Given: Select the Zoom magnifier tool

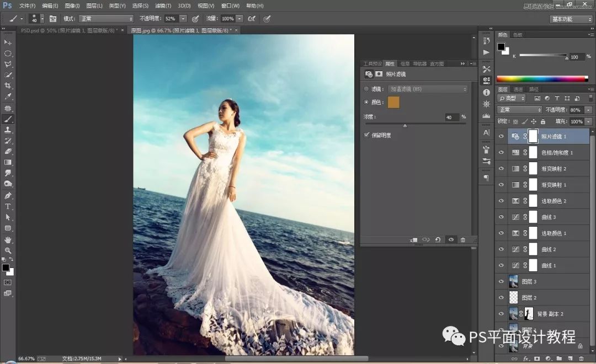Looking at the screenshot, I should click(x=8, y=250).
